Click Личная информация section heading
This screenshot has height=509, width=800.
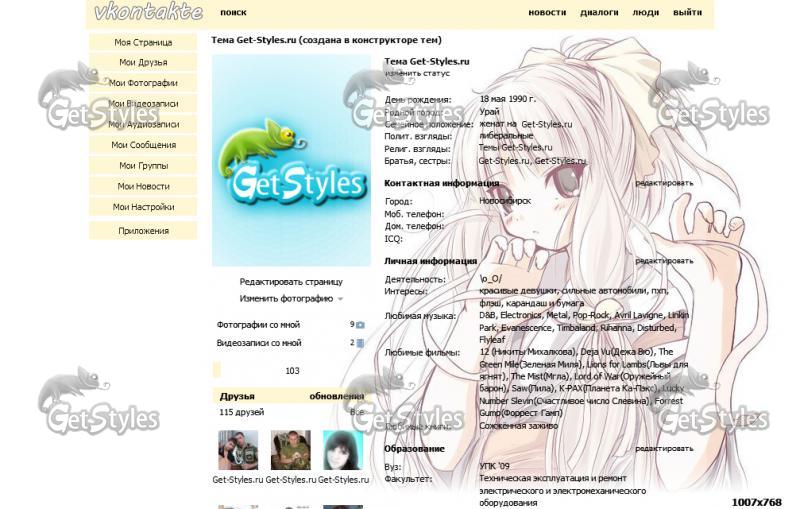pos(430,261)
